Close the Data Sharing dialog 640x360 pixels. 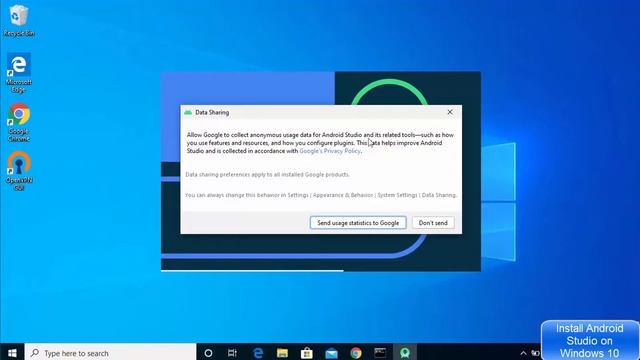[450, 112]
